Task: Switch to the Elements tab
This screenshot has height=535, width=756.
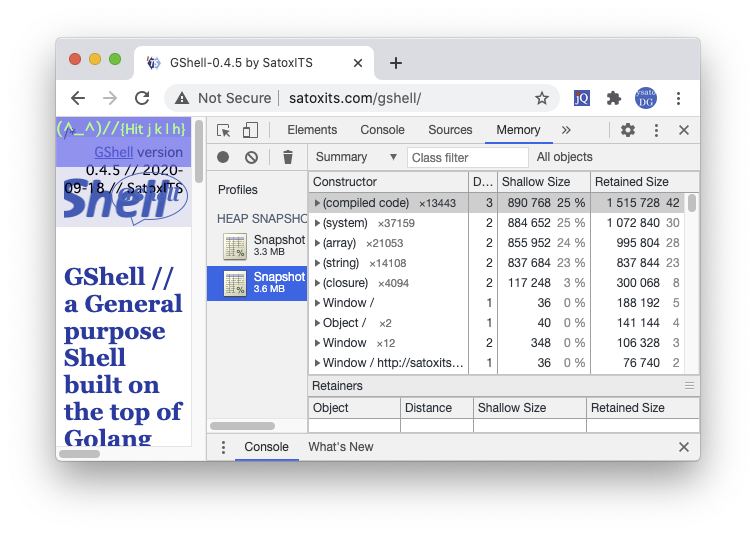Action: click(x=312, y=130)
